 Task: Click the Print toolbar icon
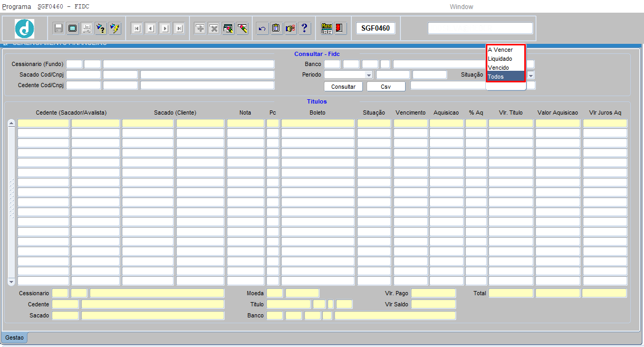(87, 29)
